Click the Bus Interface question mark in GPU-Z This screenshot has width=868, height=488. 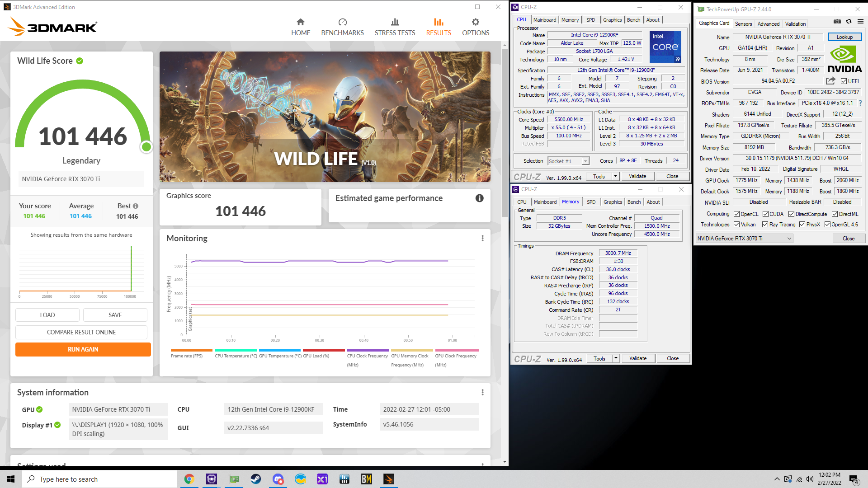click(x=860, y=103)
